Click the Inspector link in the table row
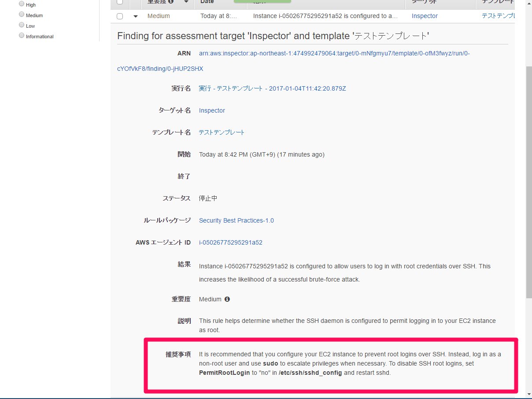 click(x=425, y=16)
